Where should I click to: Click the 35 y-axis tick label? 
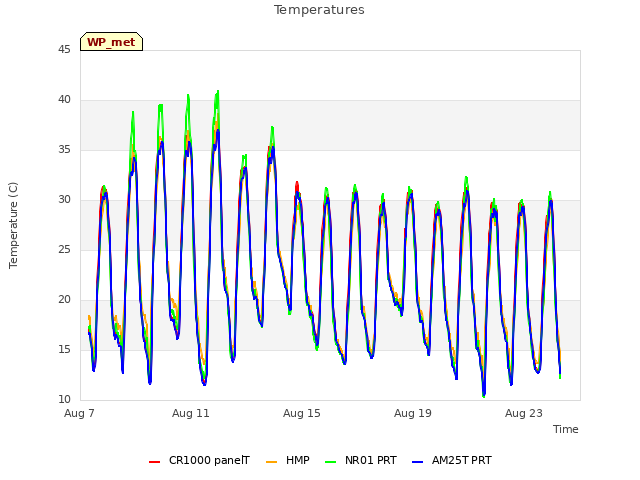pyautogui.click(x=64, y=150)
